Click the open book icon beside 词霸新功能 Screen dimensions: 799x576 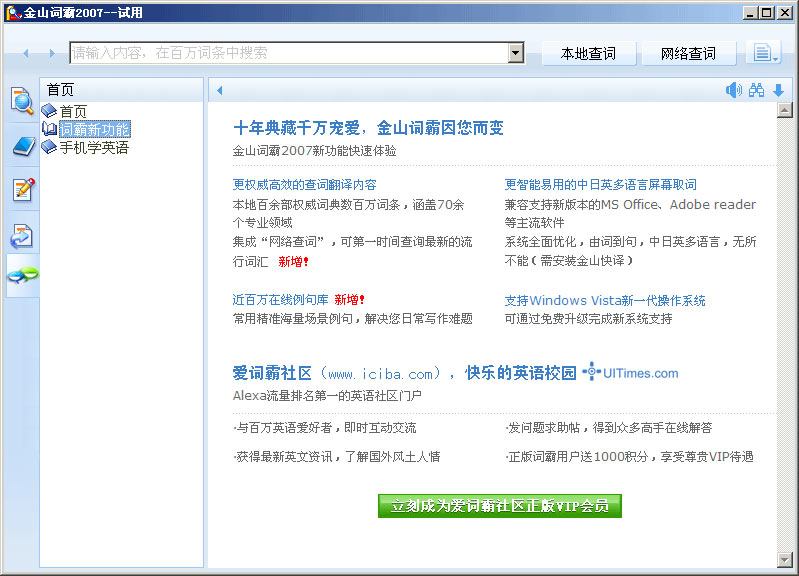click(49, 129)
